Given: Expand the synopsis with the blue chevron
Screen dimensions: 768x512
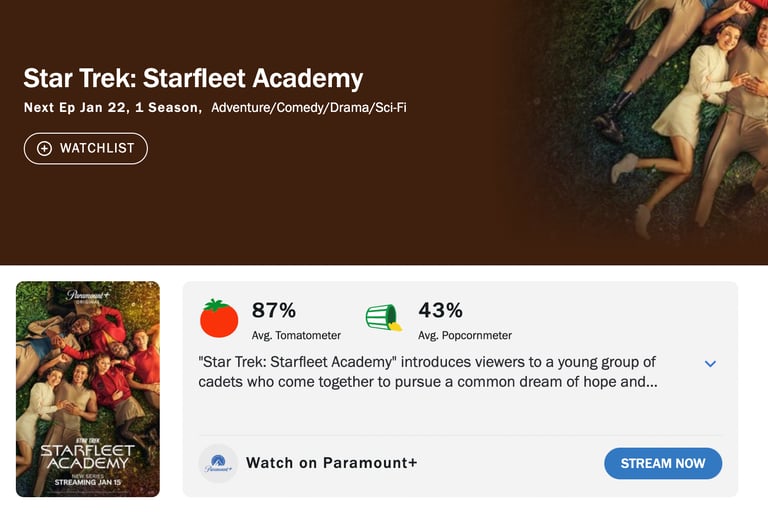Looking at the screenshot, I should pyautogui.click(x=710, y=363).
